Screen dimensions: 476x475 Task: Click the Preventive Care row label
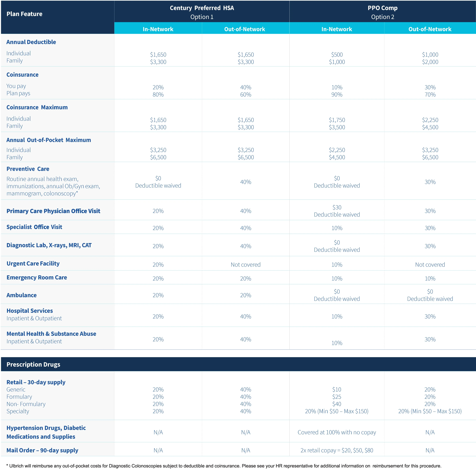[x=28, y=169]
